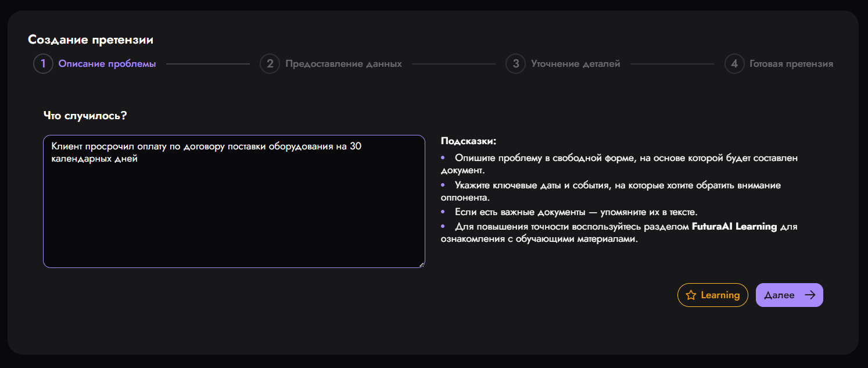Screen dimensions: 868x368
Task: Click the arrow icon inside the Далее button
Action: [x=811, y=295]
